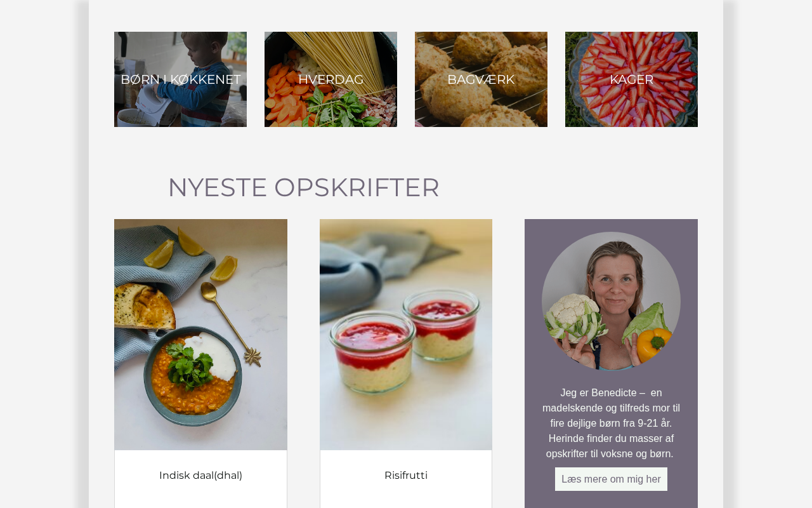Open the Indisk daal(dhal) title link
Viewport: 812px width, 508px height.
[200, 476]
